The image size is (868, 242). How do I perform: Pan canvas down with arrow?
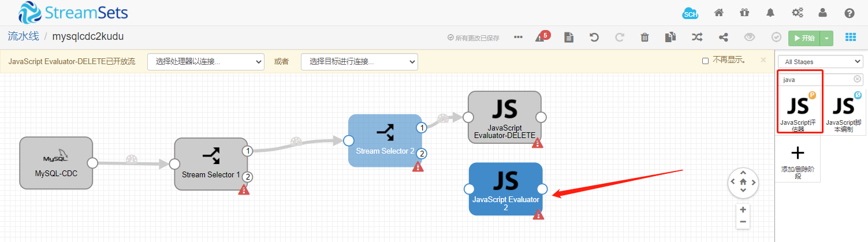coord(743,192)
